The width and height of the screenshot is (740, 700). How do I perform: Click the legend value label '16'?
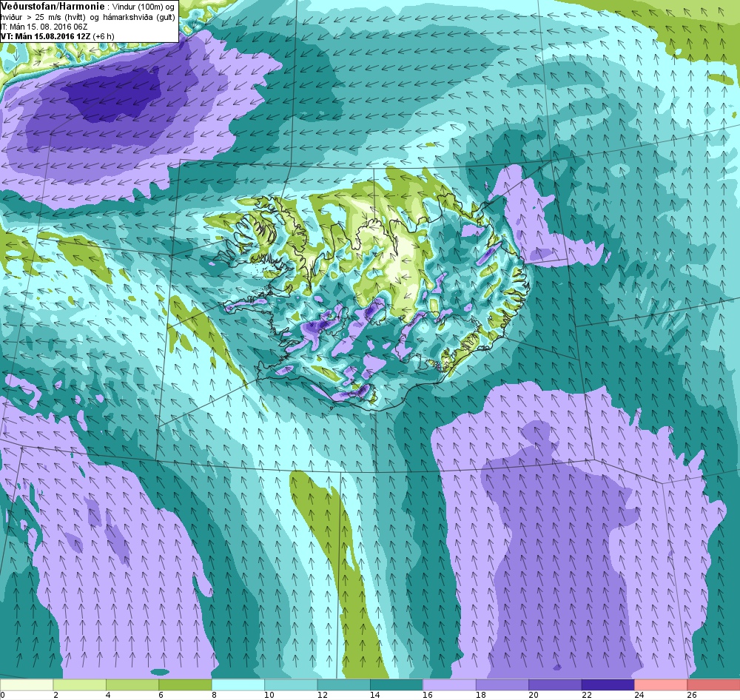pos(428,695)
